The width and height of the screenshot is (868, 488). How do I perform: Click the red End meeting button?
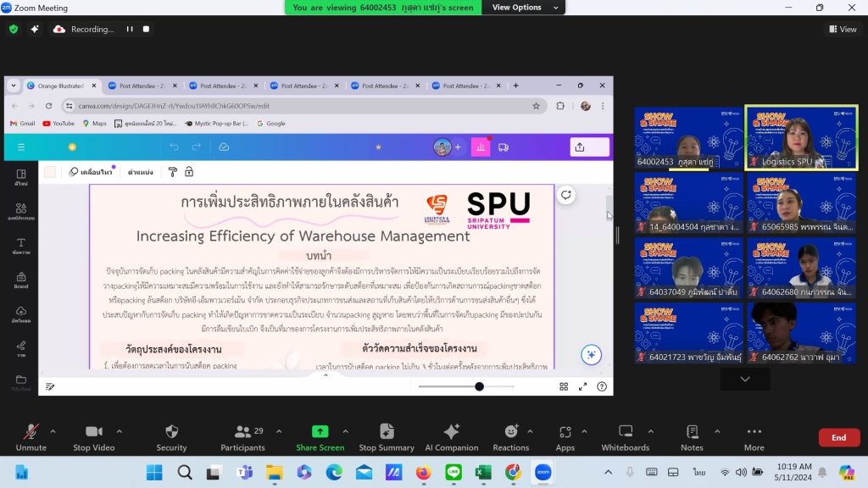click(x=838, y=437)
